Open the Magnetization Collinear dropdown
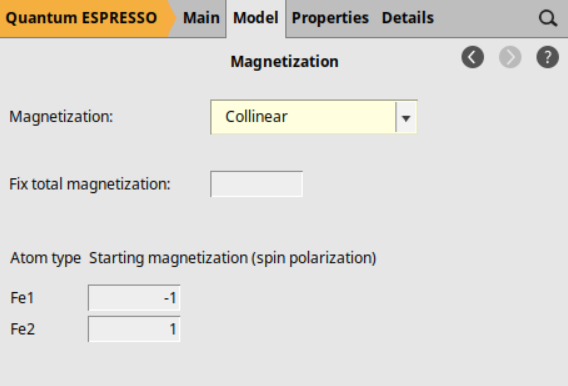 click(314, 117)
